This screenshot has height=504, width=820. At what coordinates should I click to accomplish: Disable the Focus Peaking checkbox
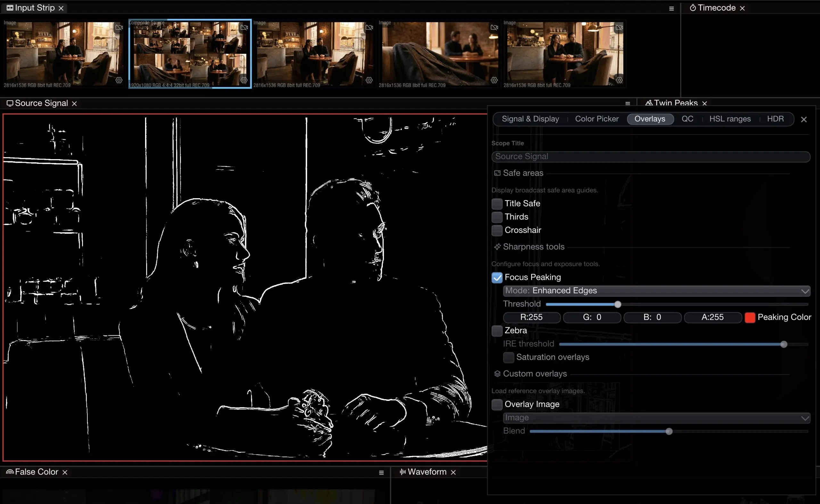[497, 277]
